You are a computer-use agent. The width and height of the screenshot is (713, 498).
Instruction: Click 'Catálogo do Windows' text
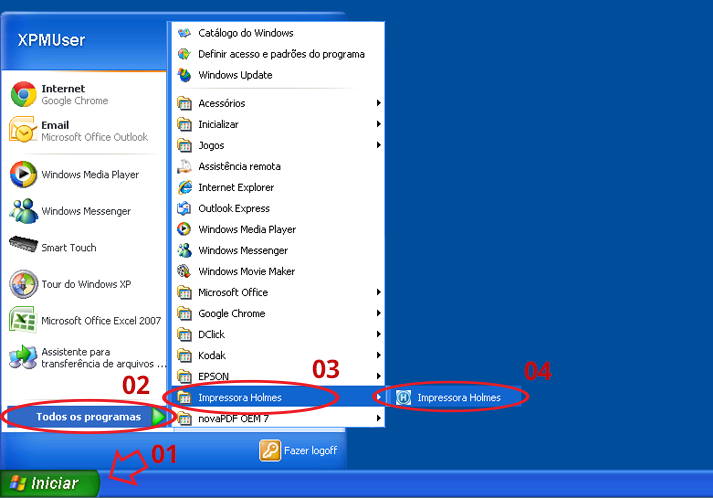(246, 33)
